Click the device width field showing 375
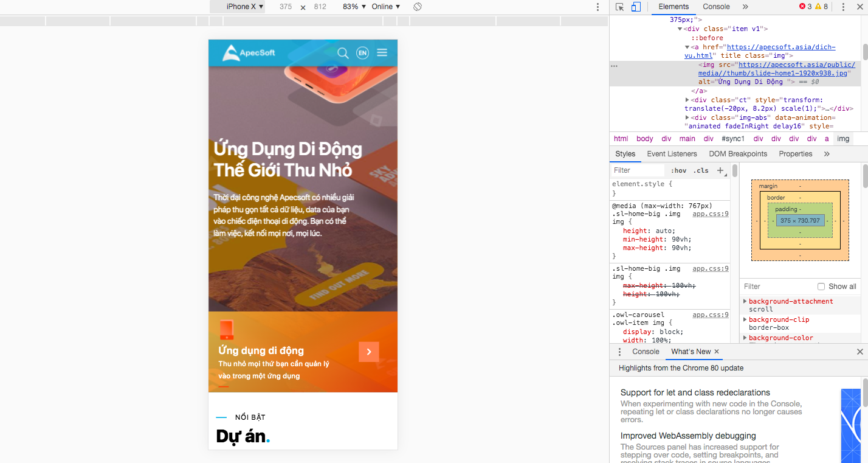The width and height of the screenshot is (868, 463). [286, 7]
